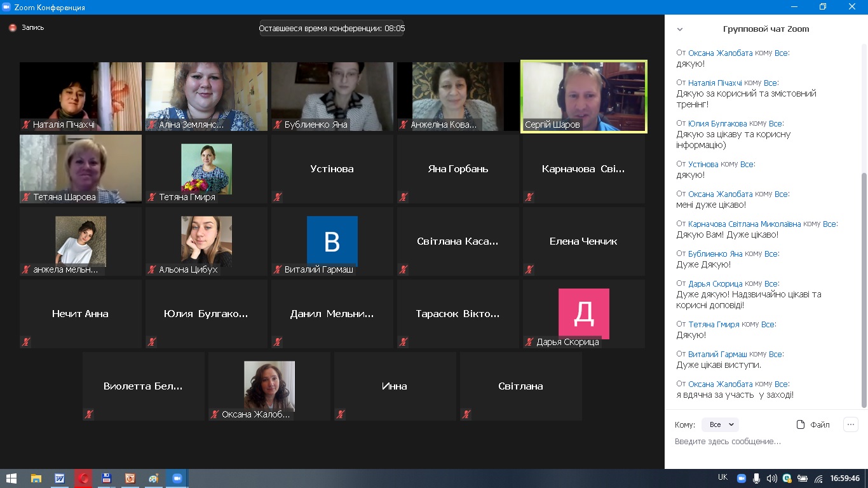Viewport: 868px width, 488px height.
Task: Click the microphone icon in system tray
Action: (x=756, y=478)
